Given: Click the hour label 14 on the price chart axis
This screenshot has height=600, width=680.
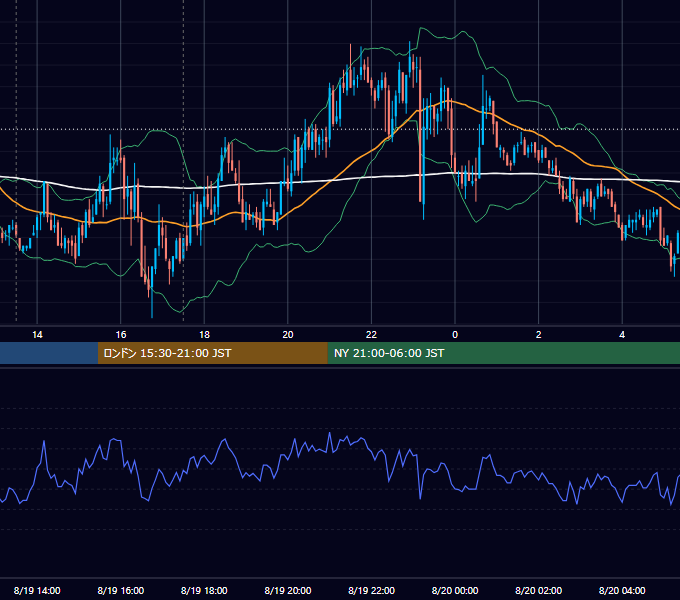Looking at the screenshot, I should coord(37,335).
